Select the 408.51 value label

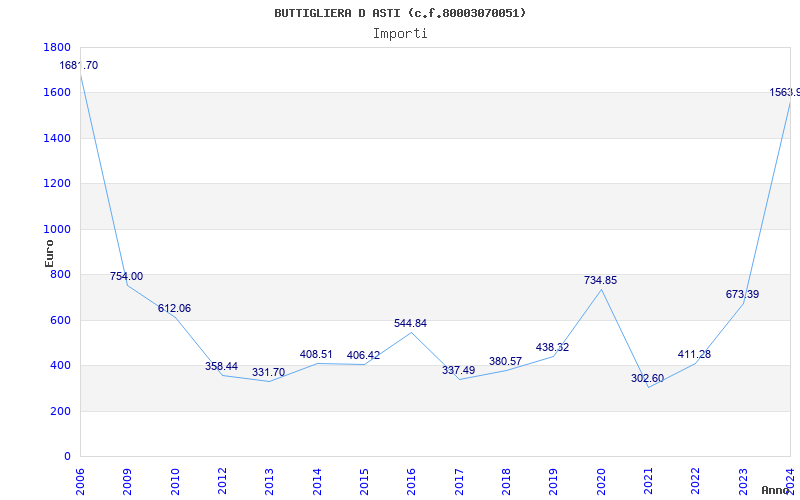(316, 355)
